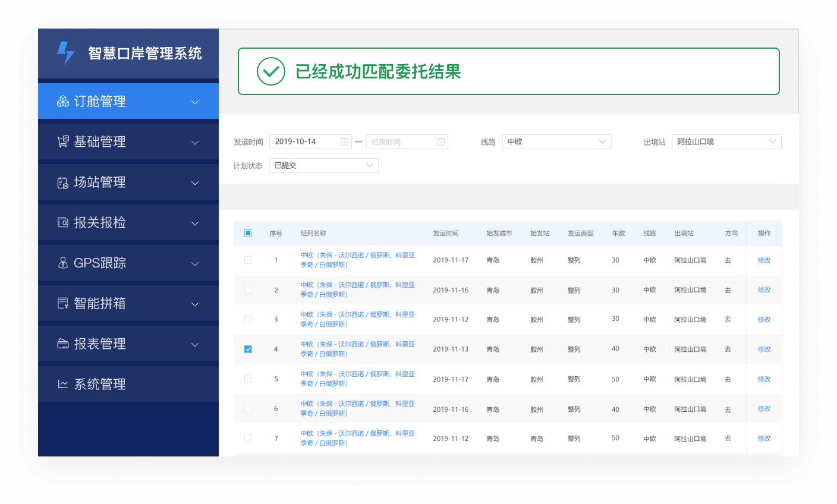Click 修改 link for row 4

(764, 349)
